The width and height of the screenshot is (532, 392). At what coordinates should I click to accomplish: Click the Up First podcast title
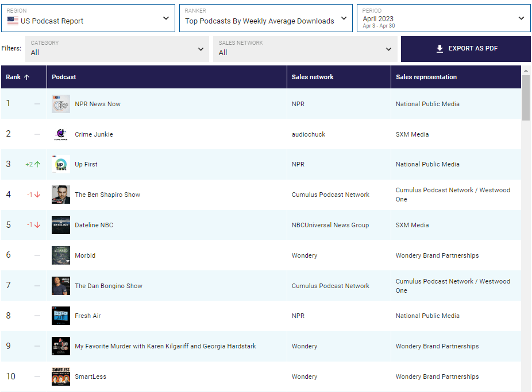coord(86,164)
